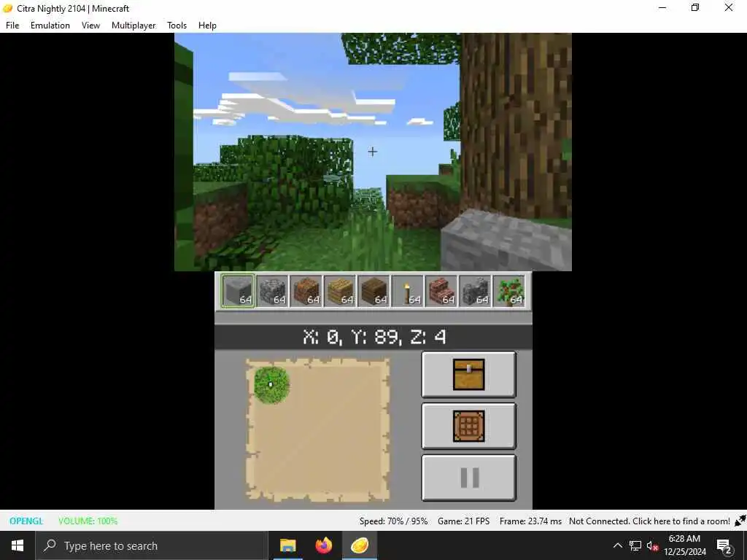
Task: Select the brick stairs hotbar slot
Action: pyautogui.click(x=441, y=291)
